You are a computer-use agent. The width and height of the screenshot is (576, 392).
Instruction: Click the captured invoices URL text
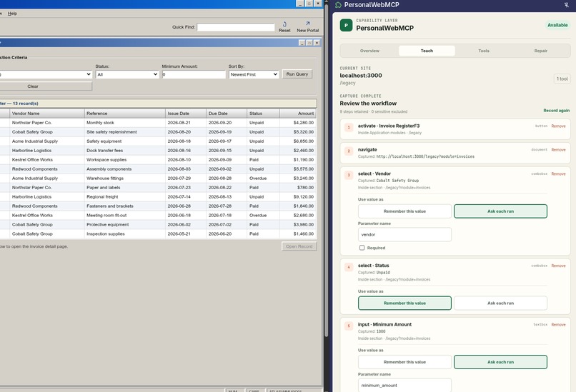[x=425, y=156]
